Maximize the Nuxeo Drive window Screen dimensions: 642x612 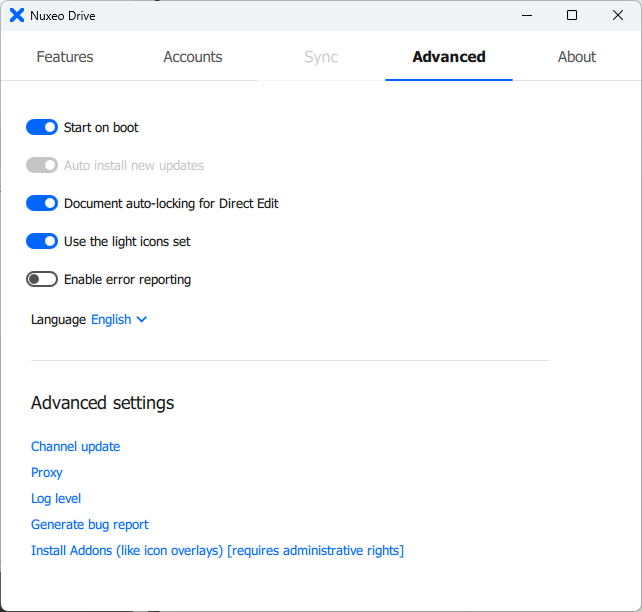click(x=572, y=16)
